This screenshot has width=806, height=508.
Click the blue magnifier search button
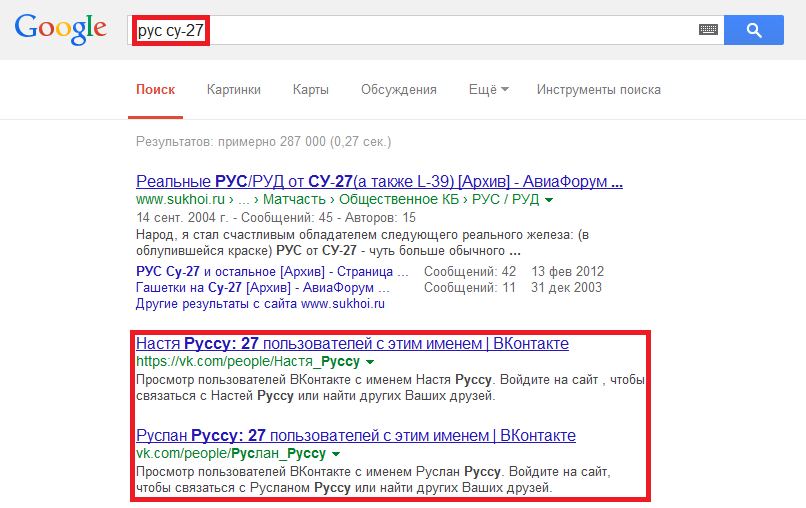754,30
